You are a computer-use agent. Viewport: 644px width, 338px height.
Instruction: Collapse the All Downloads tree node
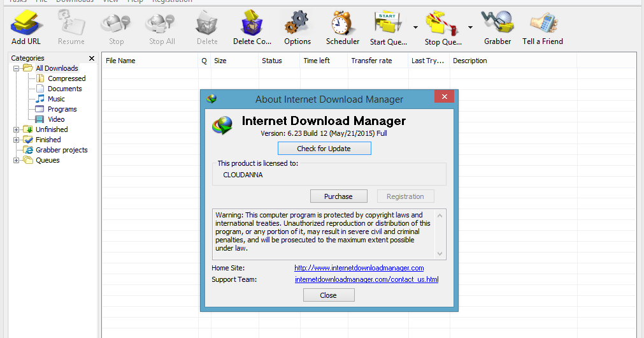coord(16,68)
